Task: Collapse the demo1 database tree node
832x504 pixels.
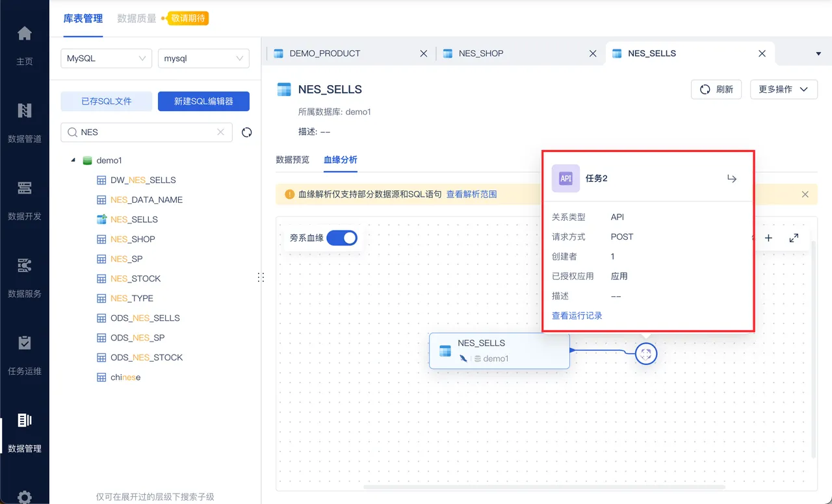Action: [73, 160]
